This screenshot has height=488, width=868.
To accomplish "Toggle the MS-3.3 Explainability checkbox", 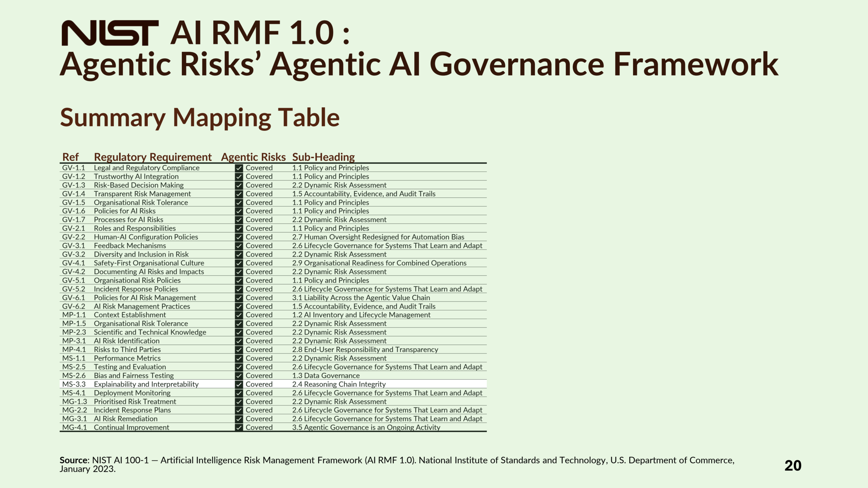I will (239, 384).
